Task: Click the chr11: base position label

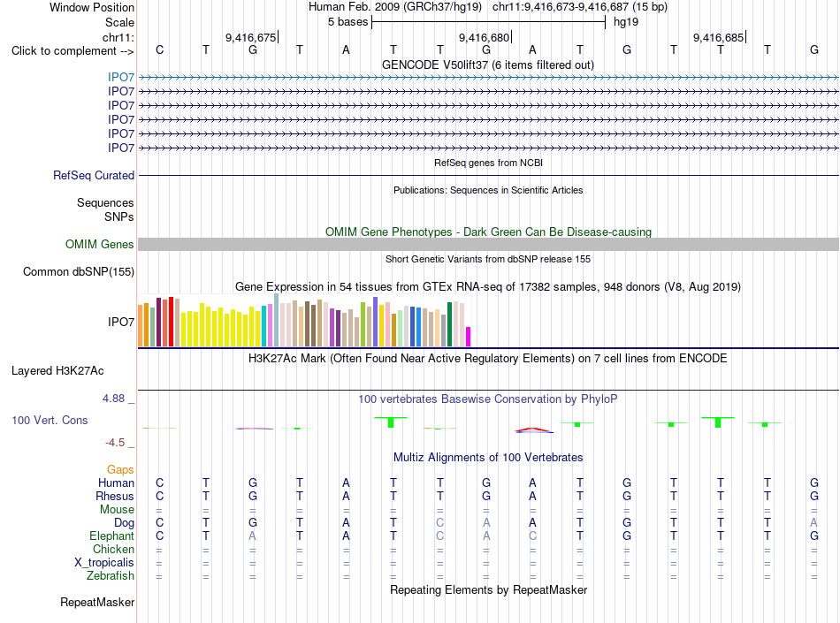Action: point(118,37)
